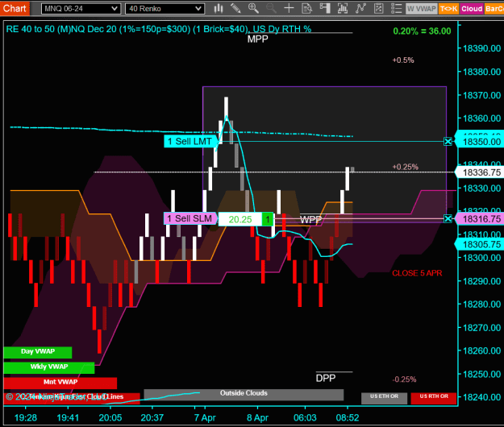This screenshot has width=504, height=427.
Task: Click the 20.25 position P&L marker
Action: (240, 219)
